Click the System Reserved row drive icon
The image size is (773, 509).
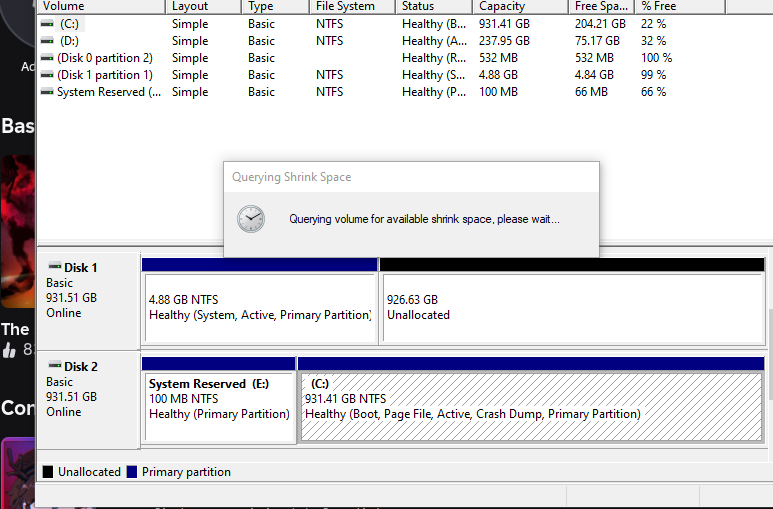coord(47,92)
